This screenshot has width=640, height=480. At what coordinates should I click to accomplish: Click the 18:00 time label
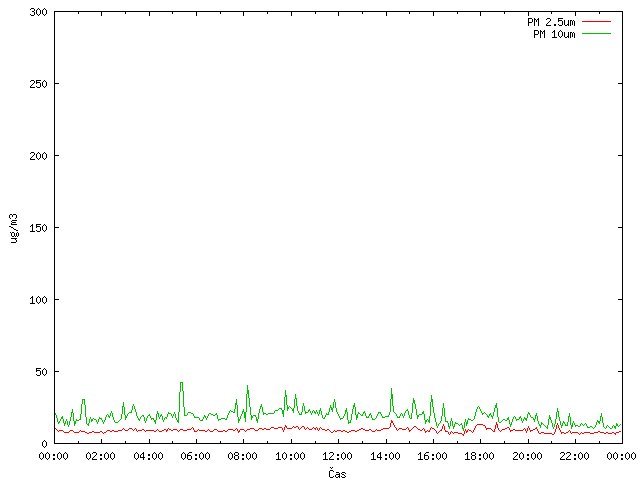coord(479,456)
